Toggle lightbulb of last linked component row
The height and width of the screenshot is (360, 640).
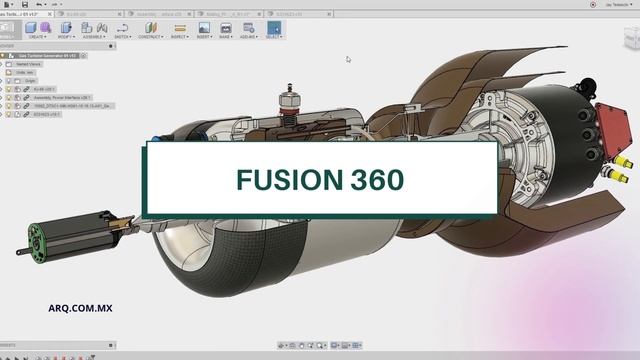[x=9, y=115]
